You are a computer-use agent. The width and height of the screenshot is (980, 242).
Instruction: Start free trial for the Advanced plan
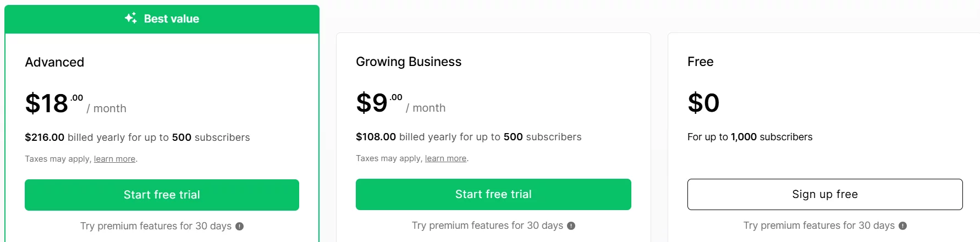tap(162, 195)
